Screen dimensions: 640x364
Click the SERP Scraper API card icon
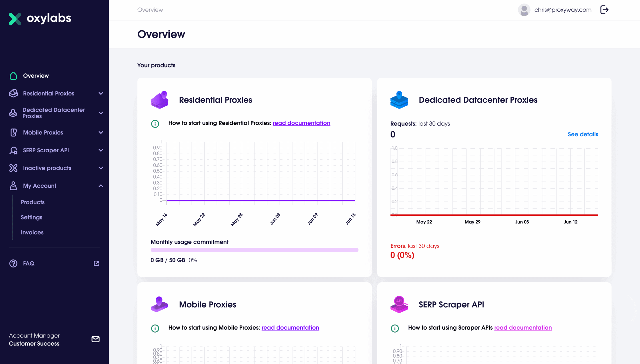399,304
